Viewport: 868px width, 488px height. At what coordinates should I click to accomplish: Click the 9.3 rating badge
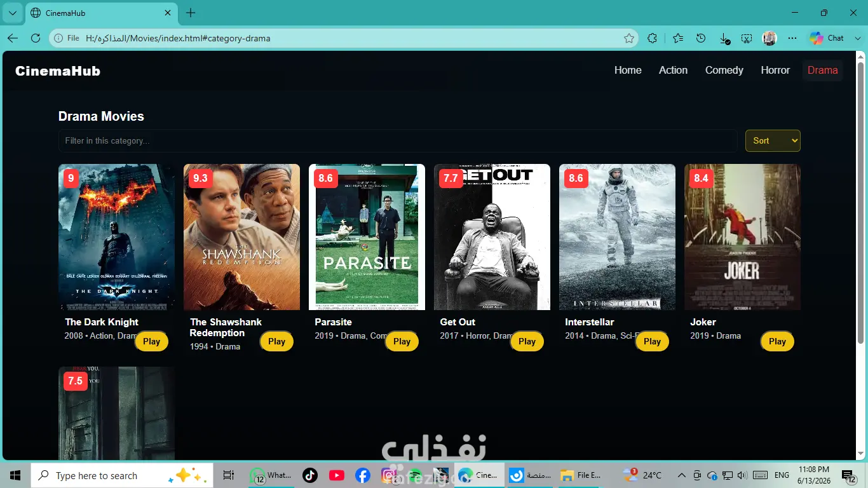(x=200, y=178)
